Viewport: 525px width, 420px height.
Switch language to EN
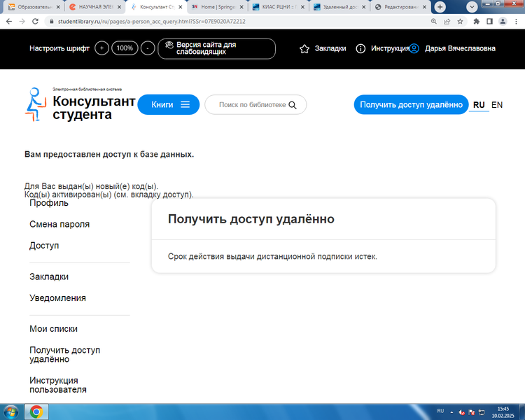497,105
